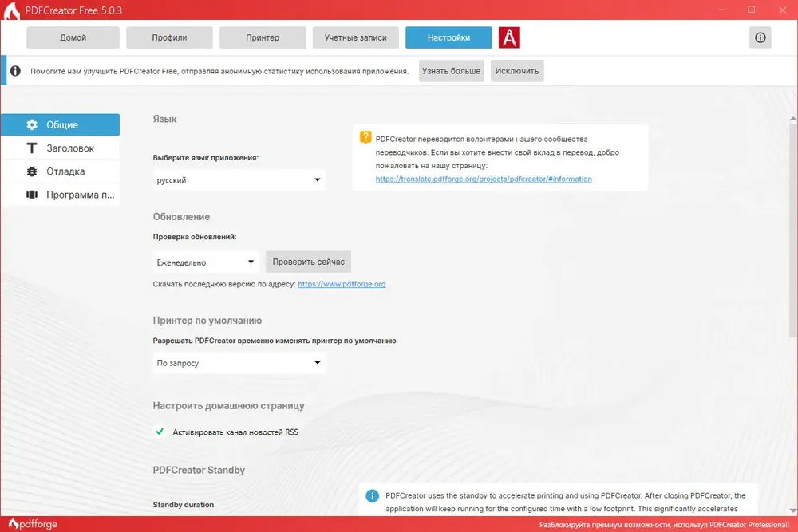
Task: Select Общие in the settings sidebar
Action: [60, 124]
